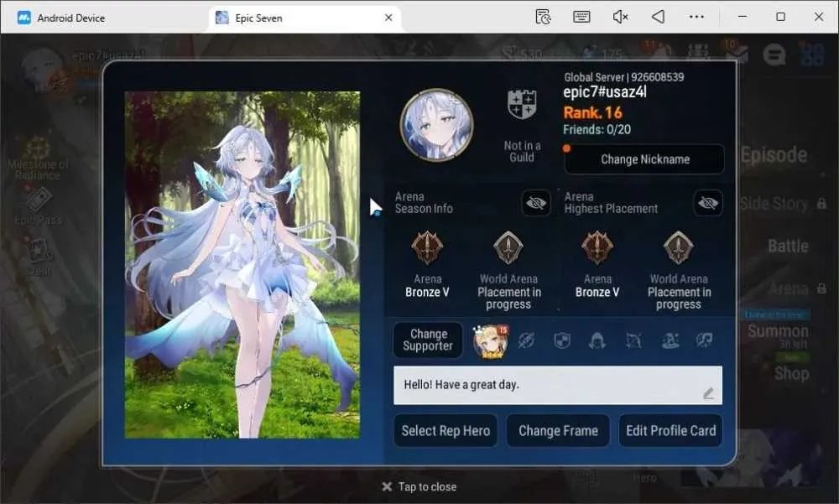Screen dimensions: 839x504
Task: Open Battle in the background lobby menu
Action: tap(788, 246)
